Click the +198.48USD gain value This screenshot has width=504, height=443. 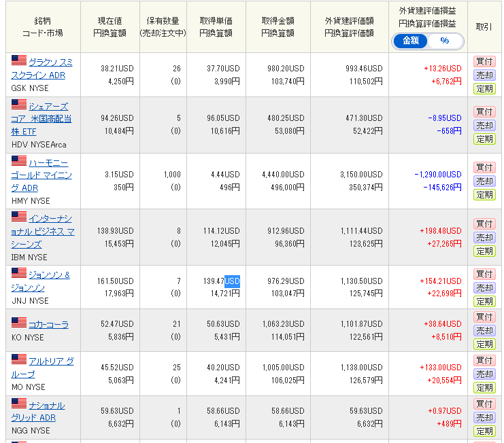point(441,231)
